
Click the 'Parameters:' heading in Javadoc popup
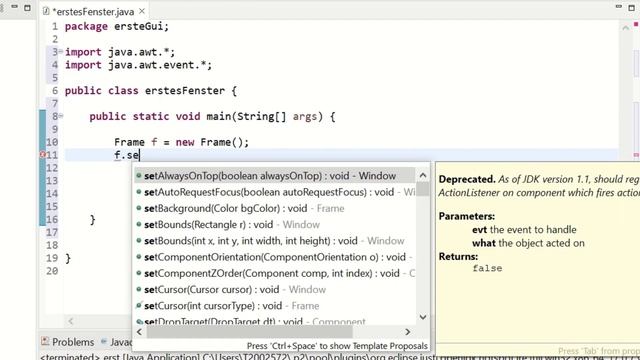click(x=467, y=216)
